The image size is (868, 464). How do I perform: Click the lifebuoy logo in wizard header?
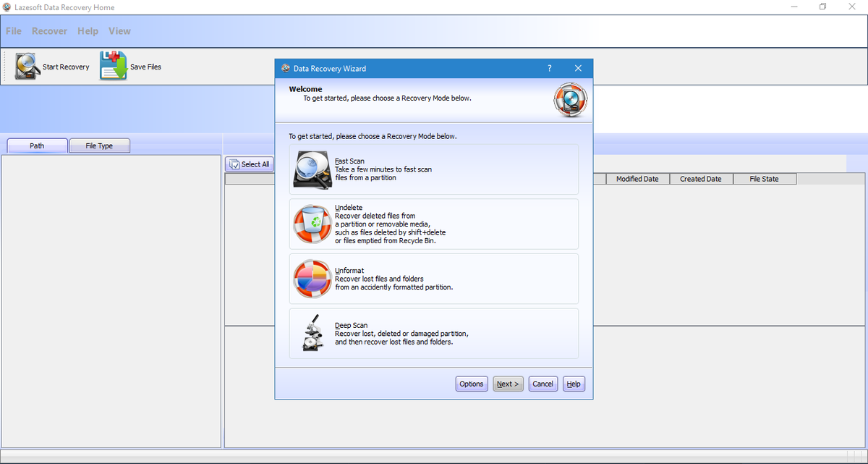click(x=570, y=100)
